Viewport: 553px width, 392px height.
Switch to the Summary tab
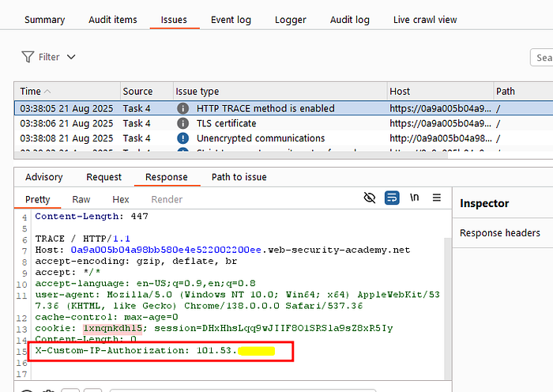click(45, 20)
